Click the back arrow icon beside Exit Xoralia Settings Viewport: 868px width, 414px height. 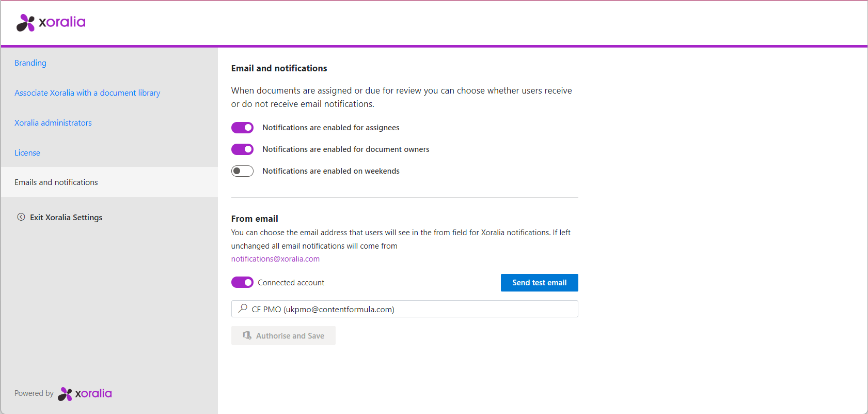click(21, 217)
